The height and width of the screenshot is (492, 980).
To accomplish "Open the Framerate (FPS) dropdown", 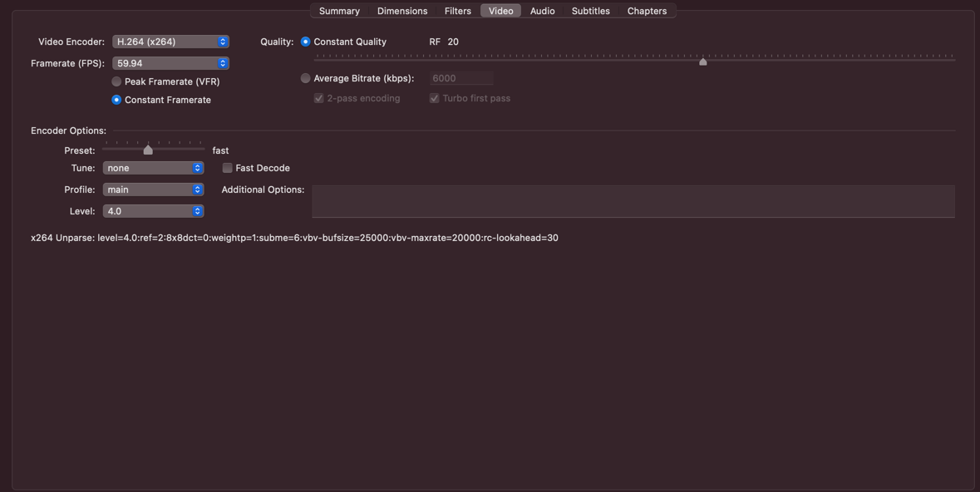I will (x=170, y=62).
